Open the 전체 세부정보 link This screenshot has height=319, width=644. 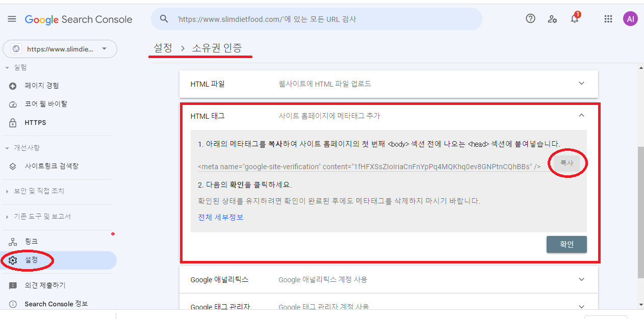point(221,217)
